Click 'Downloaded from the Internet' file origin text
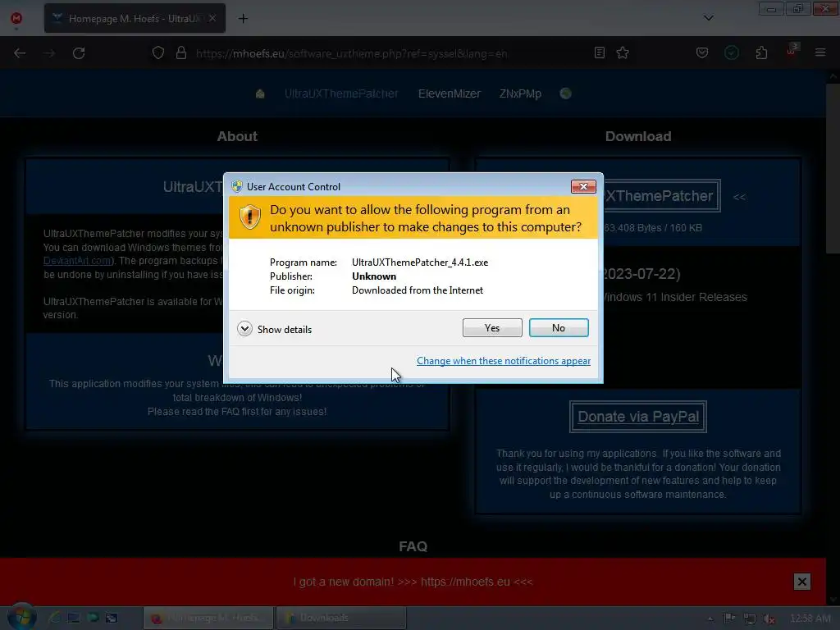 click(418, 290)
